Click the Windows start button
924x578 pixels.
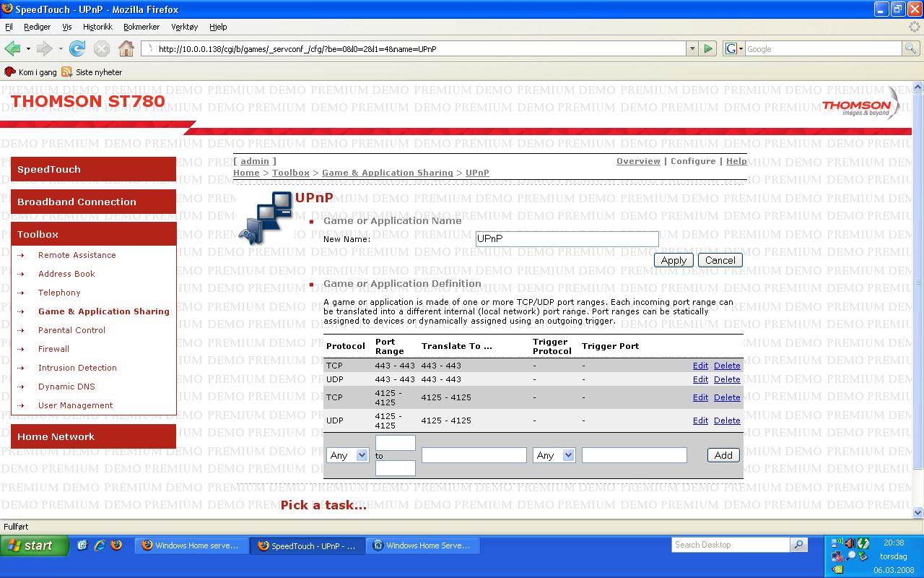[34, 545]
